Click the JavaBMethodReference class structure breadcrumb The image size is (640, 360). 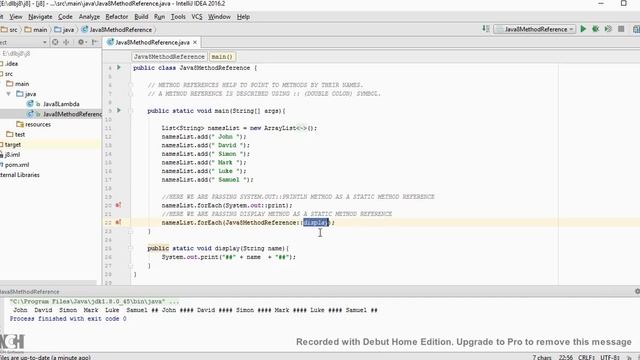169,57
